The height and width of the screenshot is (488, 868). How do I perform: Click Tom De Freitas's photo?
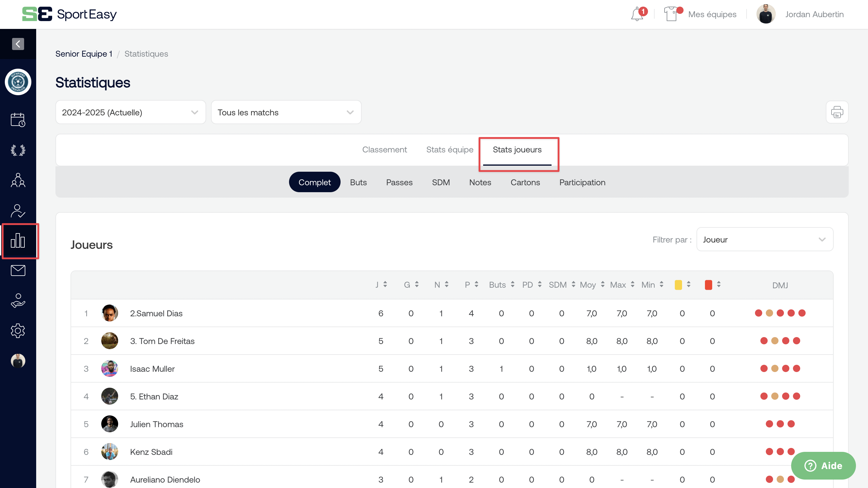point(109,341)
